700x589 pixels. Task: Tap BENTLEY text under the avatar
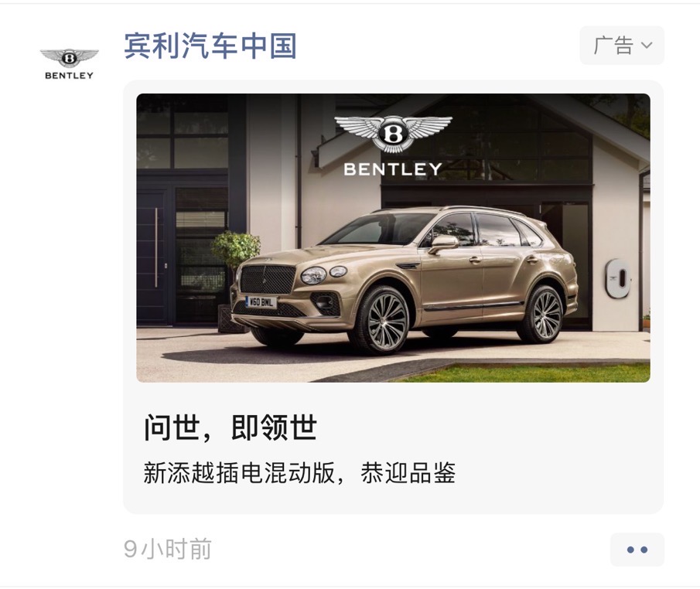(x=69, y=76)
